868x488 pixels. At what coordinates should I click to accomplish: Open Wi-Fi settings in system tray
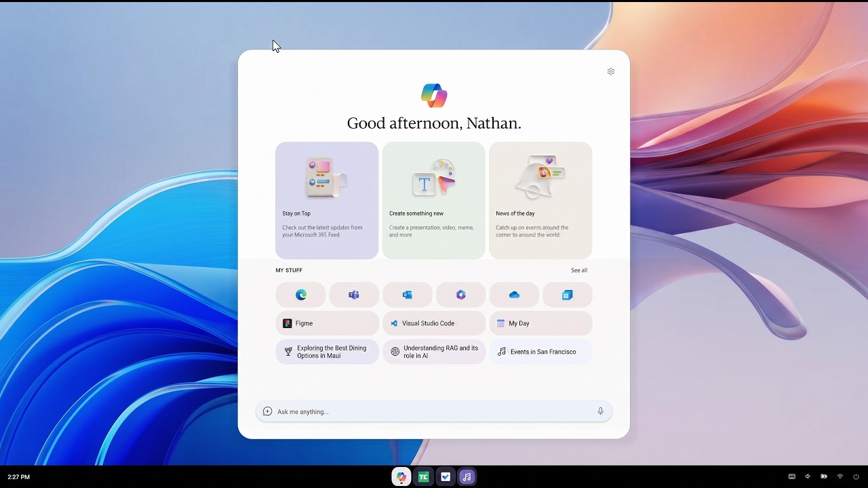coord(840,476)
